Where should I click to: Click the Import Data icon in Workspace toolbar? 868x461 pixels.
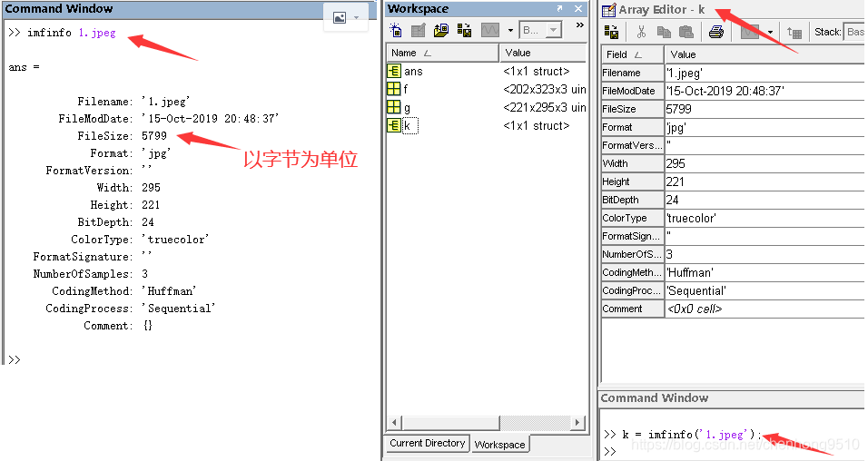point(441,30)
